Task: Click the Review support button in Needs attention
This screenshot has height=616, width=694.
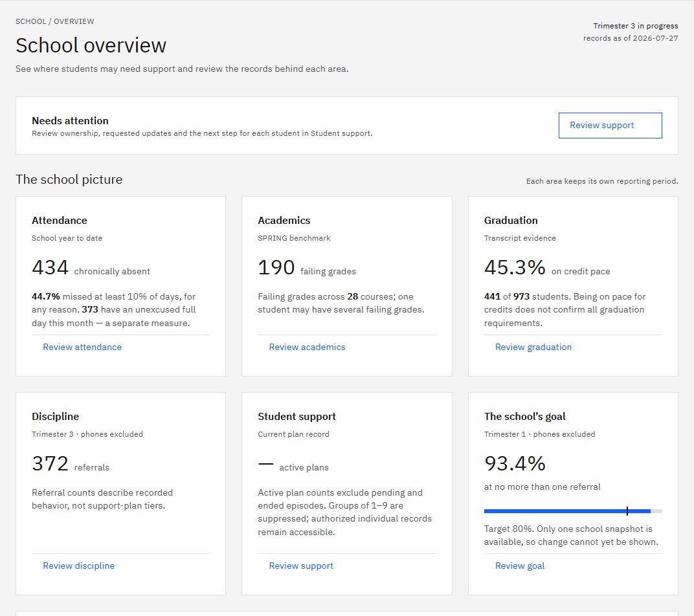Action: click(x=610, y=126)
